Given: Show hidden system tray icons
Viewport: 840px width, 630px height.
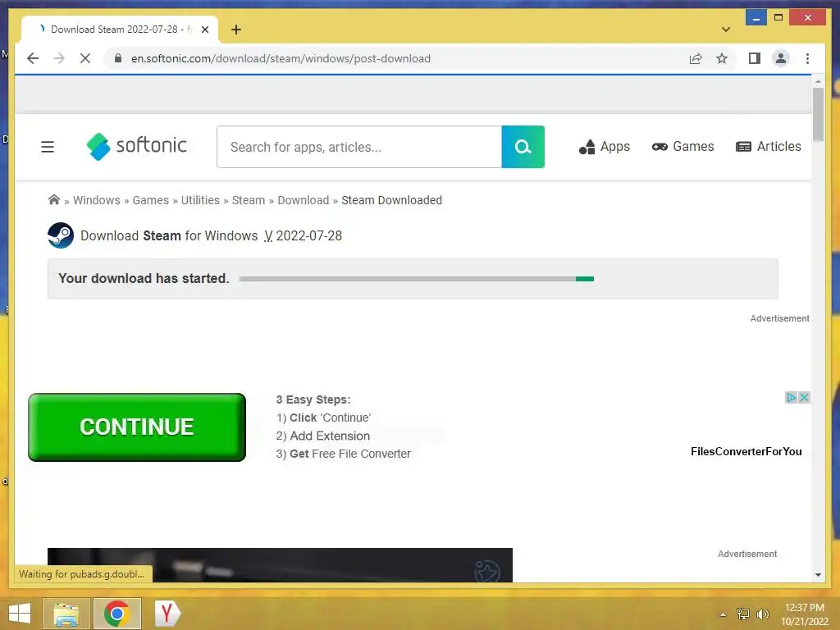Looking at the screenshot, I should [x=724, y=614].
